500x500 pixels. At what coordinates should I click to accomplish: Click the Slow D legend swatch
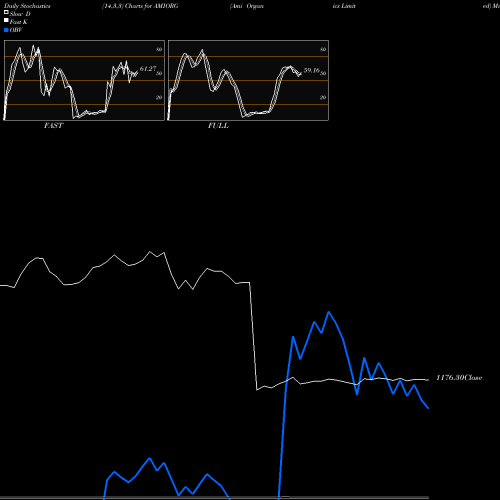[6, 13]
